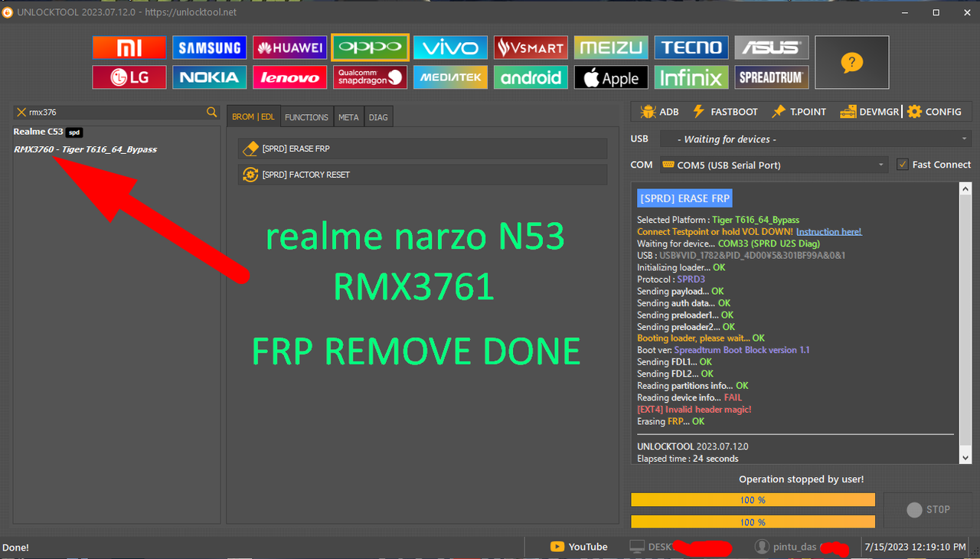
Task: Launch DEVMGR device manager
Action: pyautogui.click(x=869, y=111)
